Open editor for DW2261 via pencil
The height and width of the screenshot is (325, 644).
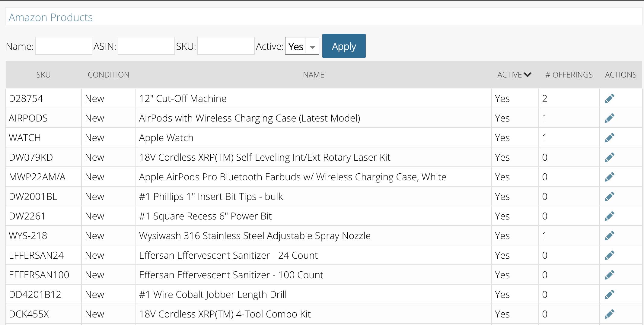point(609,216)
